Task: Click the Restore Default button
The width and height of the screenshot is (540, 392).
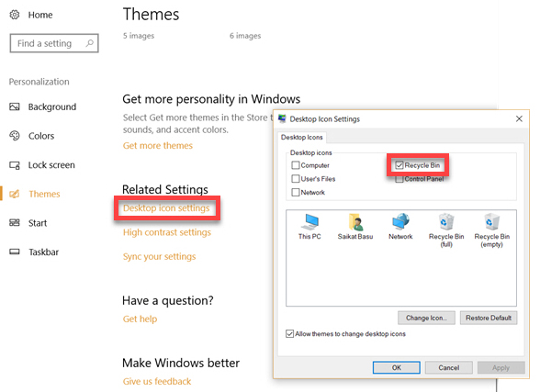Action: pos(489,318)
